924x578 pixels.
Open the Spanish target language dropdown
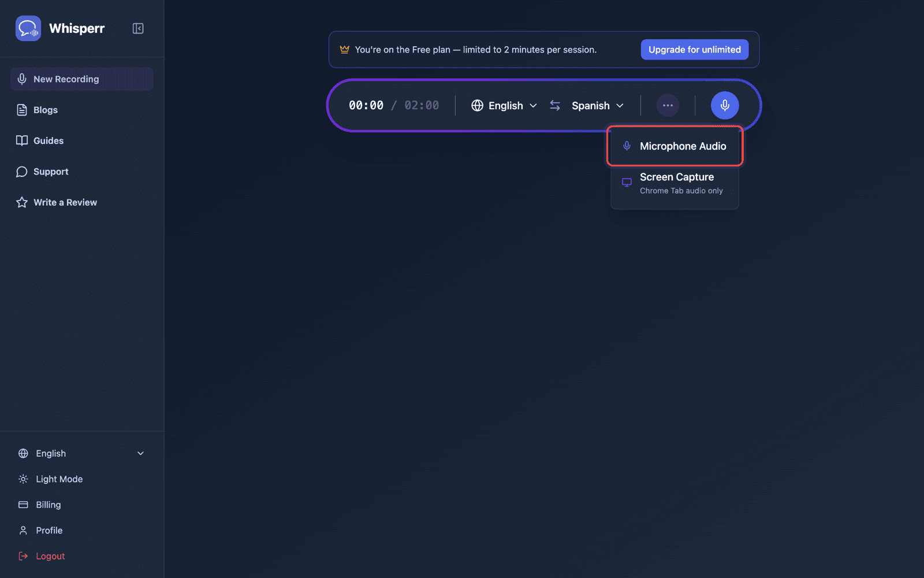tap(597, 106)
